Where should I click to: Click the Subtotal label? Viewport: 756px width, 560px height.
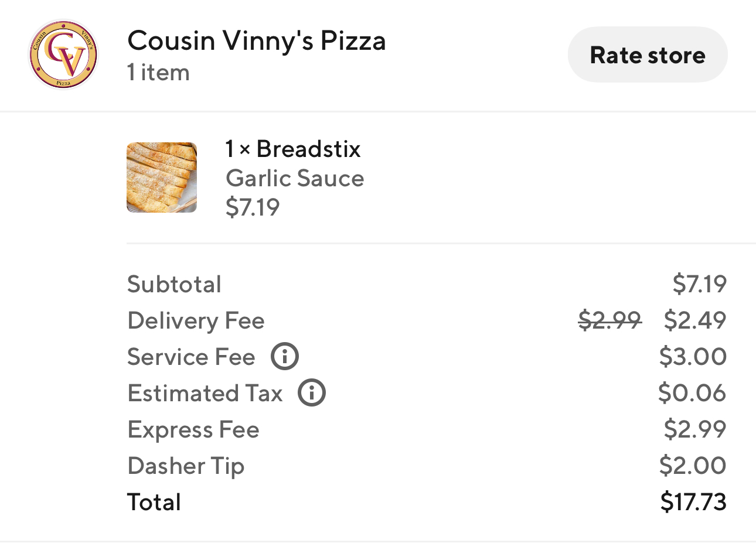point(175,284)
